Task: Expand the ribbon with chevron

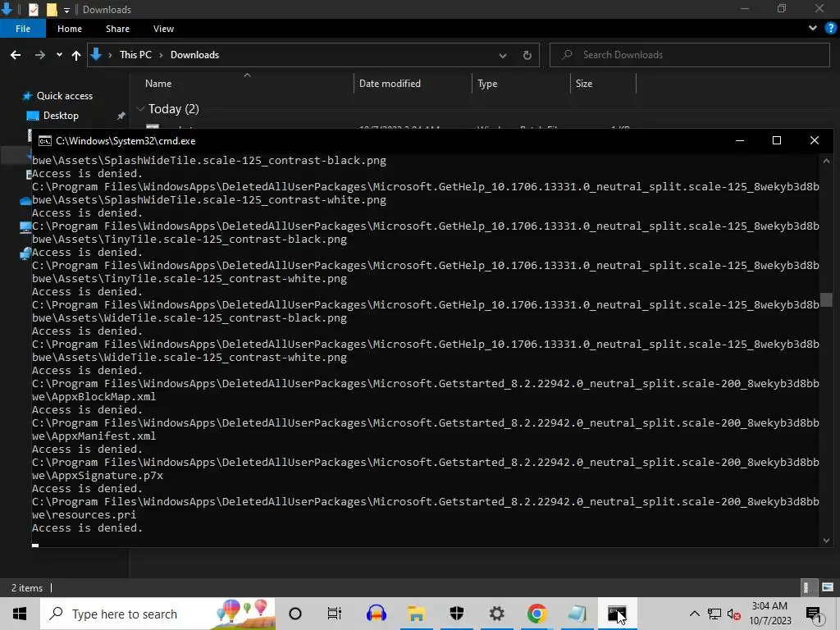Action: click(x=813, y=29)
